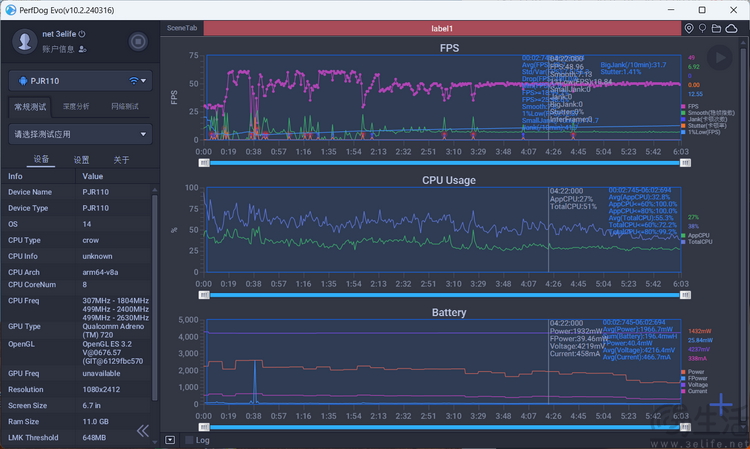Click left handle of CPU Usage range slider
The width and height of the screenshot is (750, 449).
tap(204, 295)
